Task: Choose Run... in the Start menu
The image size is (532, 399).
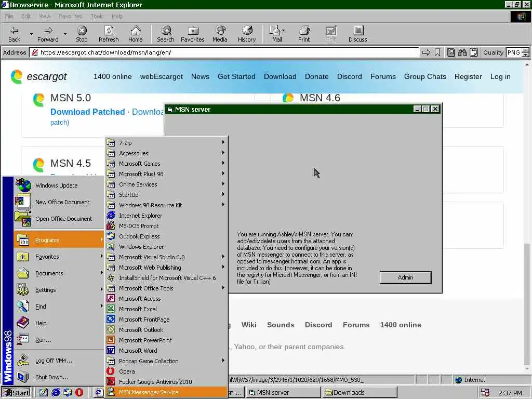Action: [x=59, y=340]
